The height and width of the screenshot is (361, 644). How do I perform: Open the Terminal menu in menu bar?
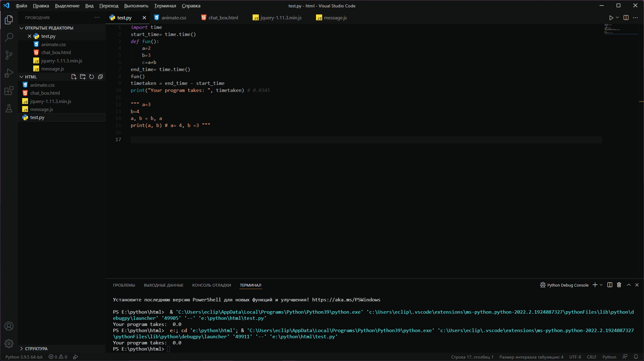point(165,6)
